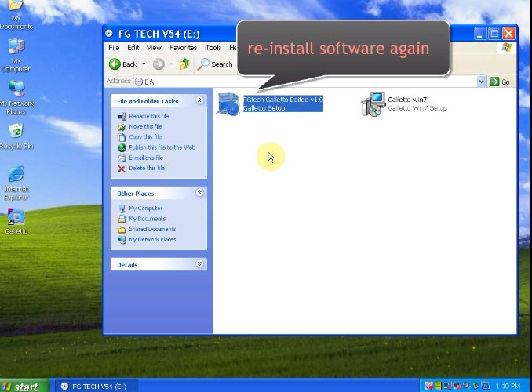Click Move this file link
Image resolution: width=532 pixels, height=392 pixels.
coord(145,126)
